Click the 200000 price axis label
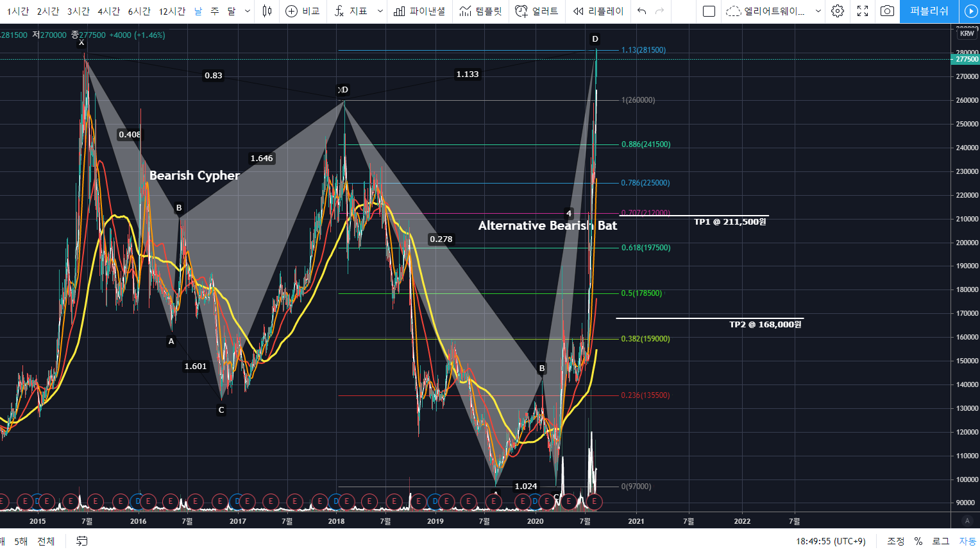Viewport: 980px width, 552px height. tap(967, 243)
